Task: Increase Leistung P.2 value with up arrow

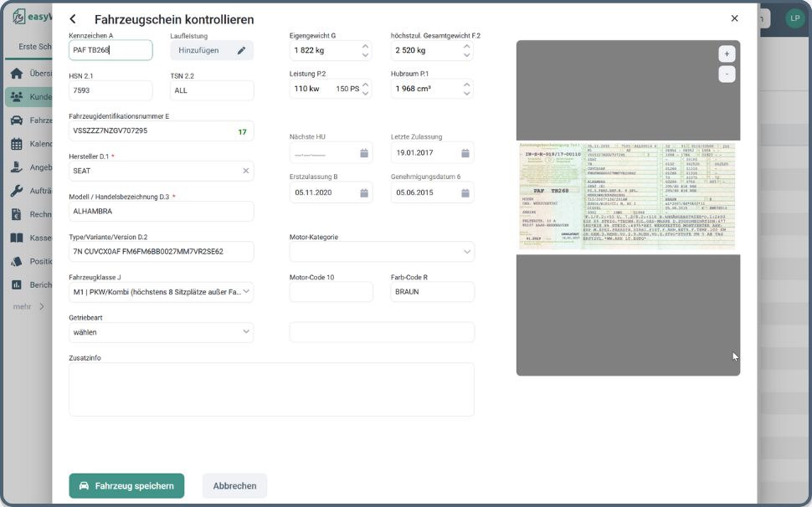Action: pyautogui.click(x=365, y=84)
